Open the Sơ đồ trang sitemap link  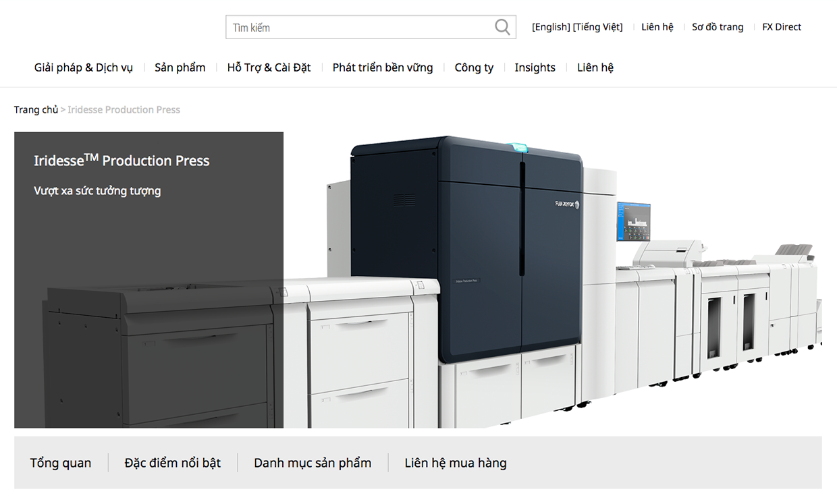pyautogui.click(x=718, y=27)
